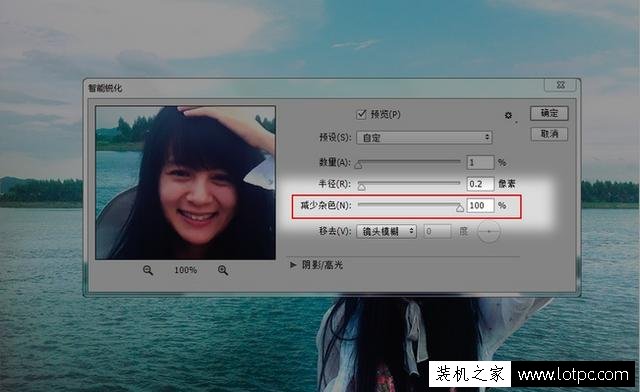
Task: Click the zoom in magnifier icon
Action: (223, 270)
